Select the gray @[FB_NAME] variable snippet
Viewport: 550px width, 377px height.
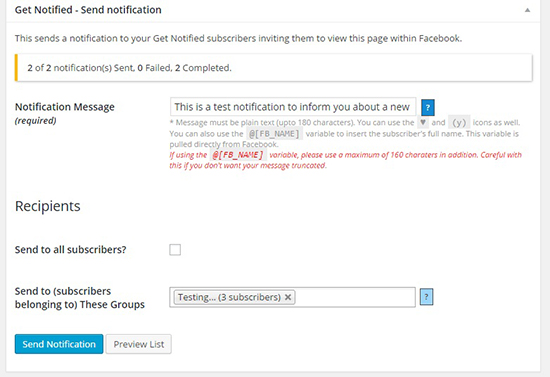pyautogui.click(x=274, y=134)
